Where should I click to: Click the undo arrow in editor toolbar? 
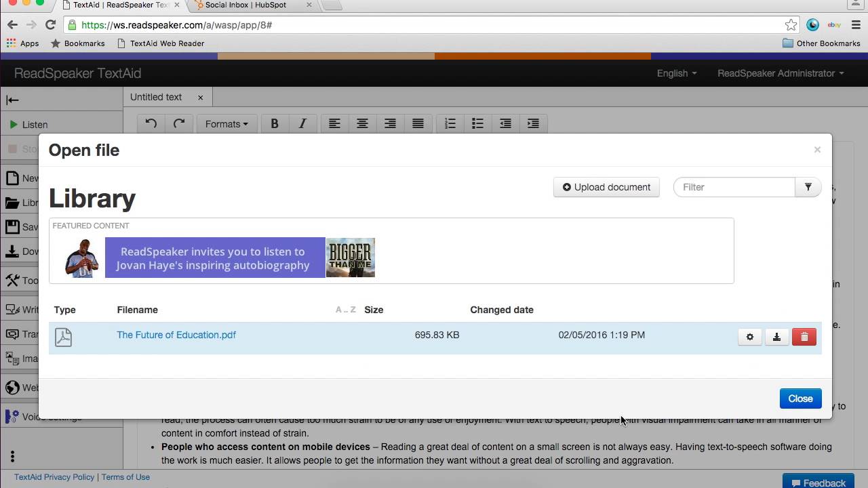coord(151,124)
